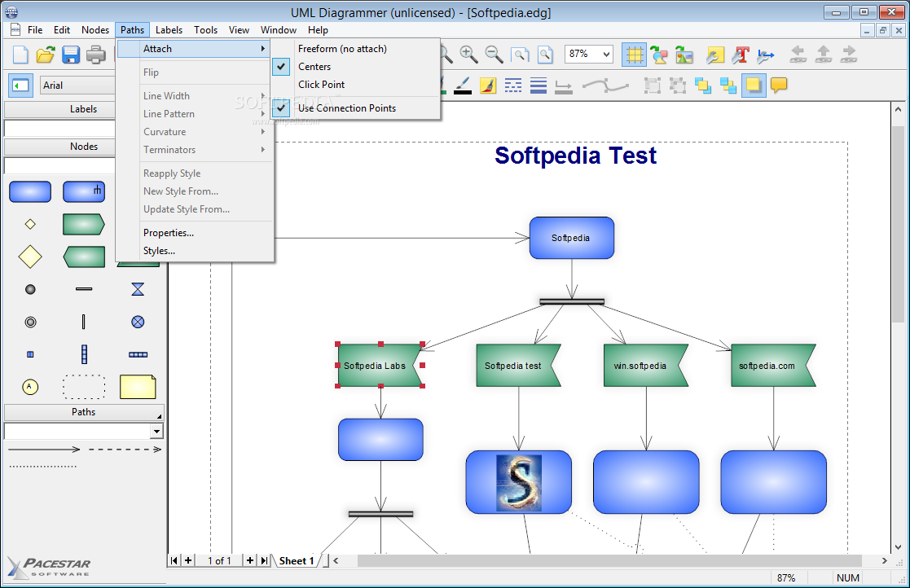Click the path terminator arrow icon

pos(564,86)
